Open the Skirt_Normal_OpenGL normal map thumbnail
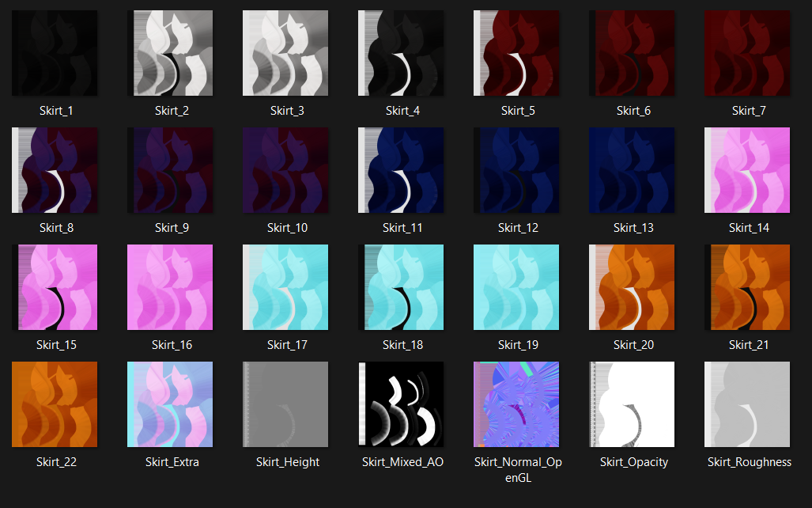 [516, 404]
